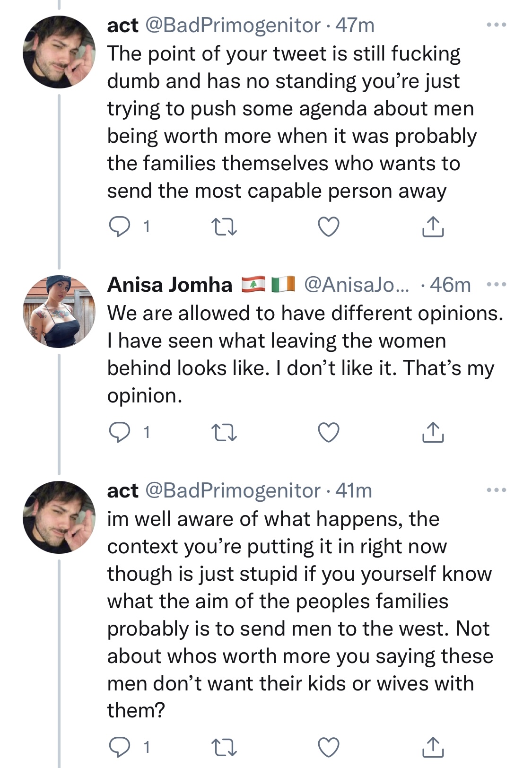This screenshot has height=768, width=532.
Task: Retweet act's 41m tweet
Action: (224, 748)
